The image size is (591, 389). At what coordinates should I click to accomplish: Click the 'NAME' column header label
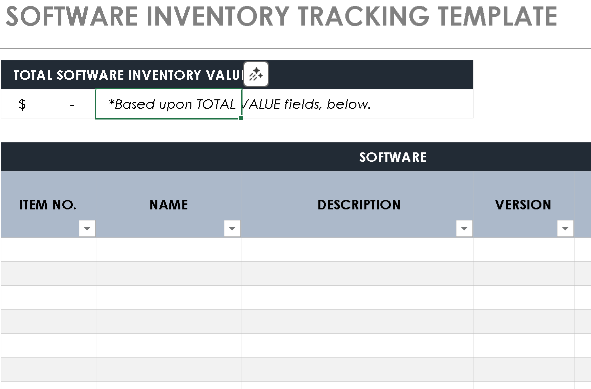[168, 205]
